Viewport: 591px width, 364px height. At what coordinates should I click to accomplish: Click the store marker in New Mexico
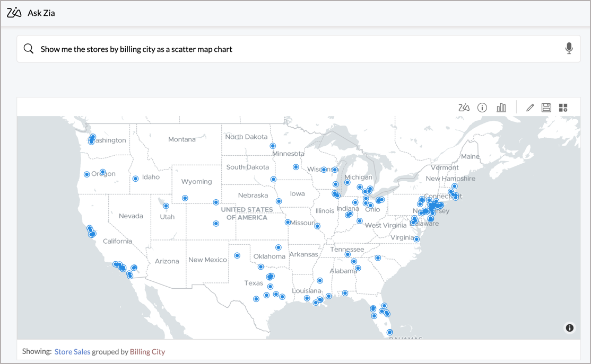[x=237, y=255]
